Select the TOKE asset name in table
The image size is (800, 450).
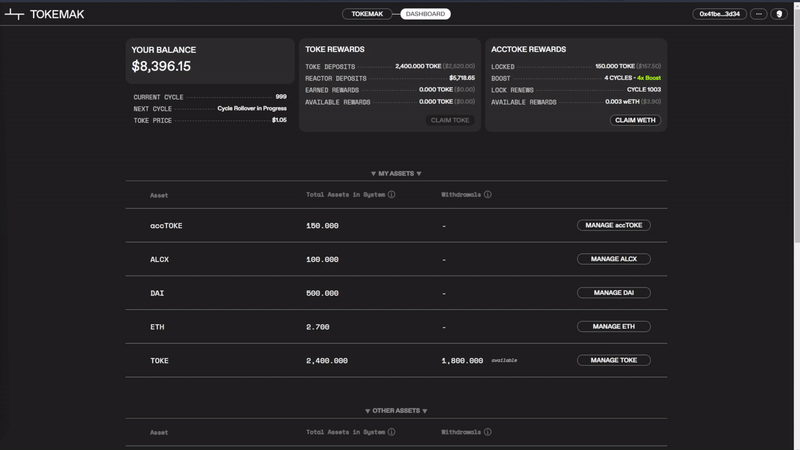click(159, 360)
